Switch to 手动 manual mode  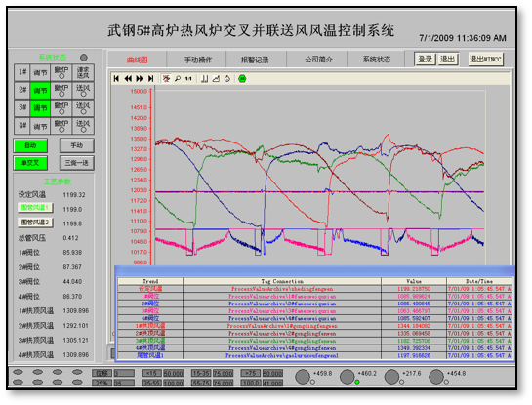[77, 145]
